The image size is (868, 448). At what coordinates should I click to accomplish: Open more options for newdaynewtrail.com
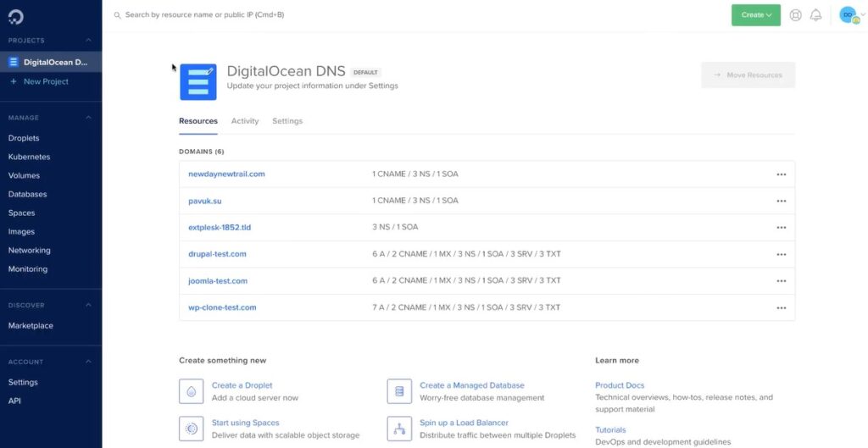pyautogui.click(x=781, y=174)
